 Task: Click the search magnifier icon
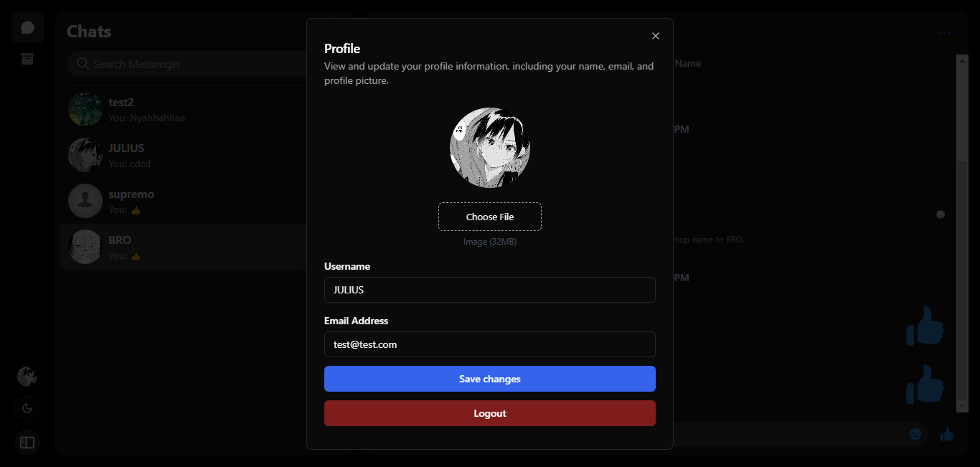(83, 64)
